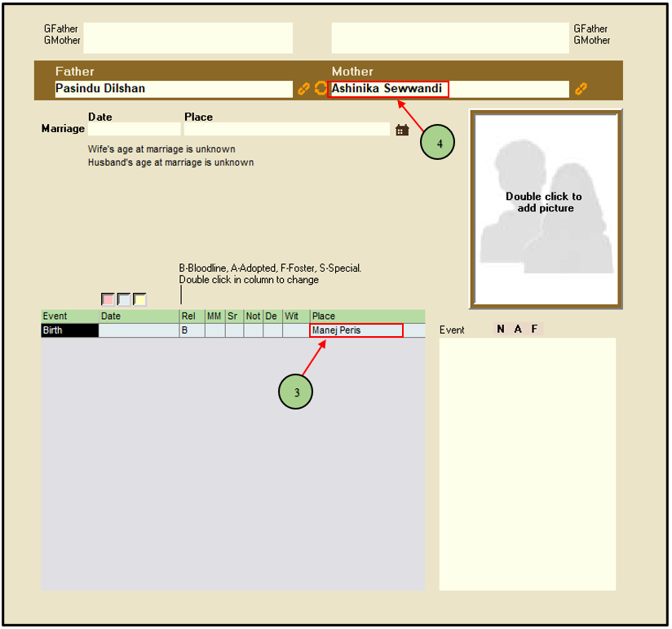This screenshot has width=672, height=629.
Task: Click the A button beside the Event label
Action: pyautogui.click(x=518, y=330)
